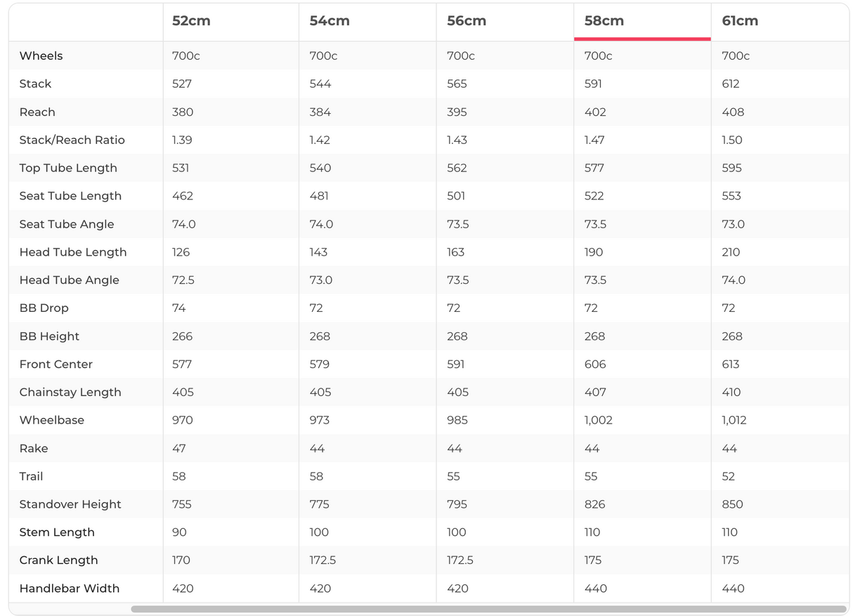853x616 pixels.
Task: Click the Wheelbase value 1,002 for 58cm
Action: 599,420
